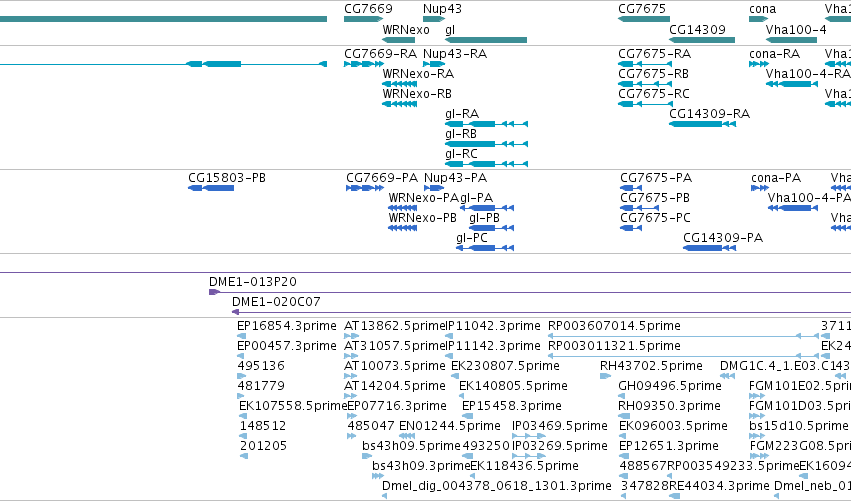Screen dimensions: 851x501
Task: Select transcript CG7675-RC
Action: pos(645,104)
